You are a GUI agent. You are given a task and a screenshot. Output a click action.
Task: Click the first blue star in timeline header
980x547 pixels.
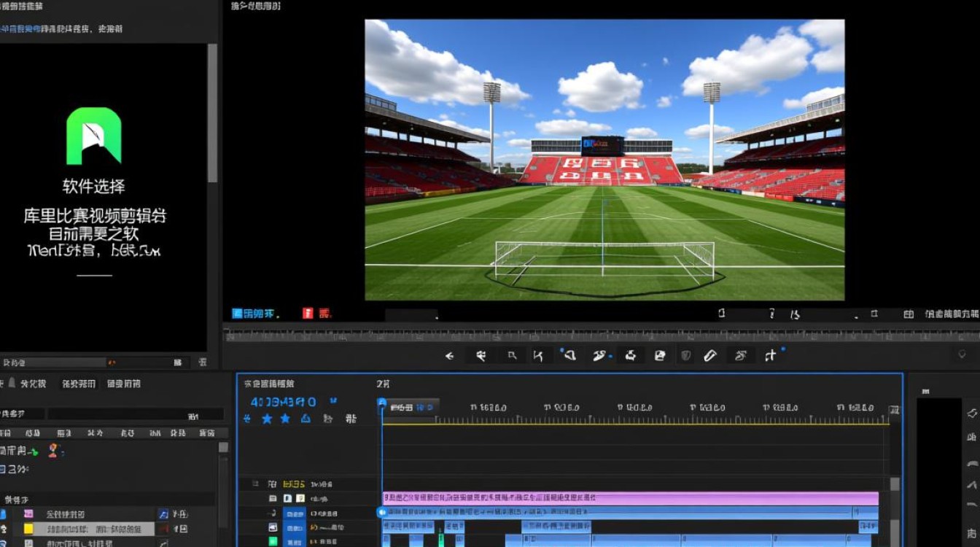267,419
